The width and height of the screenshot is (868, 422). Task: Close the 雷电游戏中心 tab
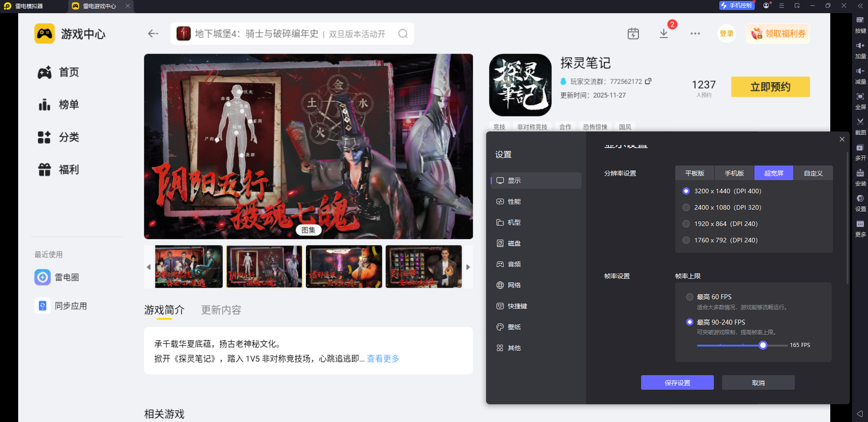(x=128, y=6)
